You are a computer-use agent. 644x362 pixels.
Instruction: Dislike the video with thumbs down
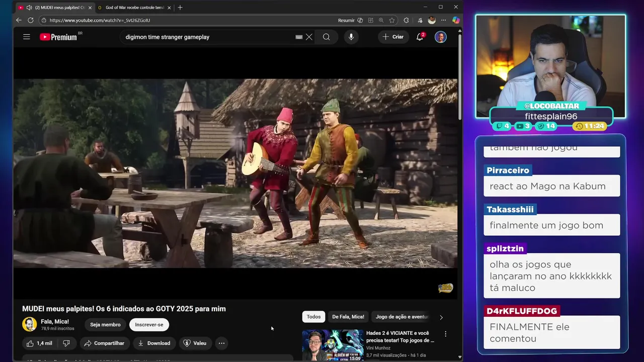66,343
